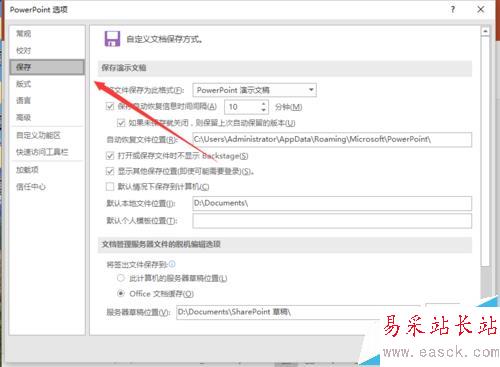The image size is (500, 367).
Task: Click the AutoRecover minutes field showing 10
Action: tap(242, 107)
